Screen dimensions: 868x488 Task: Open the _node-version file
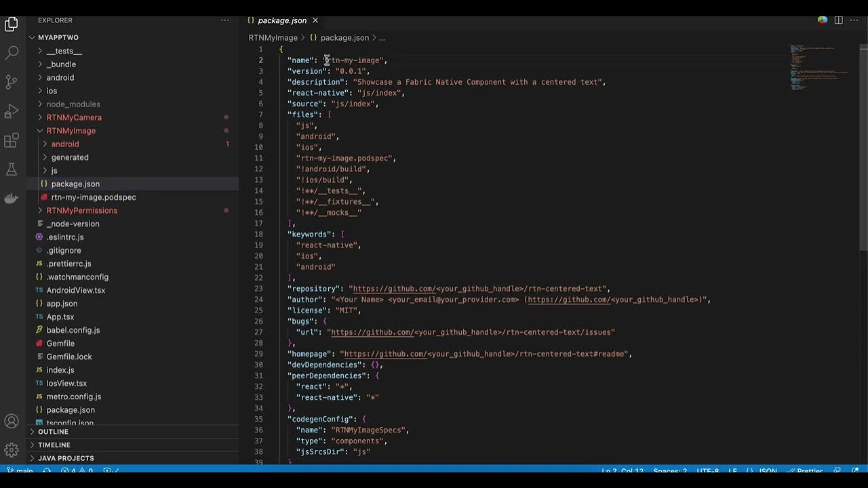tap(73, 224)
